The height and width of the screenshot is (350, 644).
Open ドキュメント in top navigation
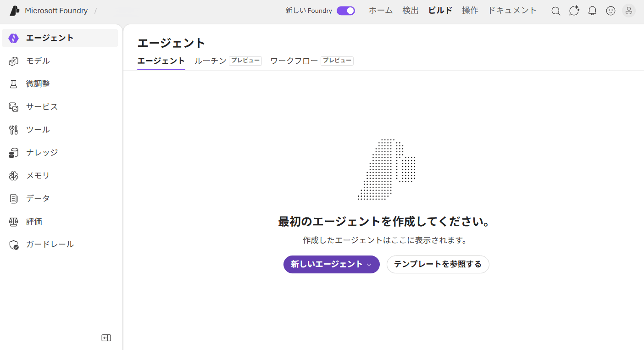click(x=512, y=11)
